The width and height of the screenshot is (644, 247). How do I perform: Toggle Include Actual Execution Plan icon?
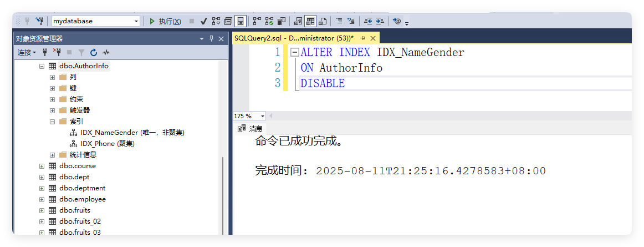[x=257, y=21]
